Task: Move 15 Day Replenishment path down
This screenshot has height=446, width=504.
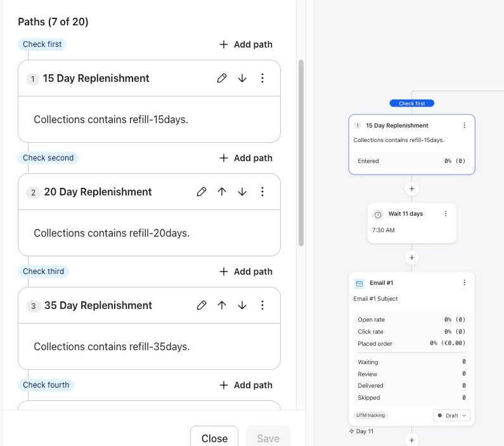Action: 242,78
